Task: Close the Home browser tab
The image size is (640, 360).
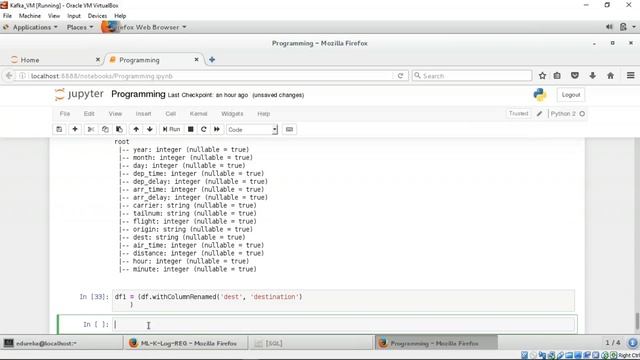Action: click(x=98, y=60)
